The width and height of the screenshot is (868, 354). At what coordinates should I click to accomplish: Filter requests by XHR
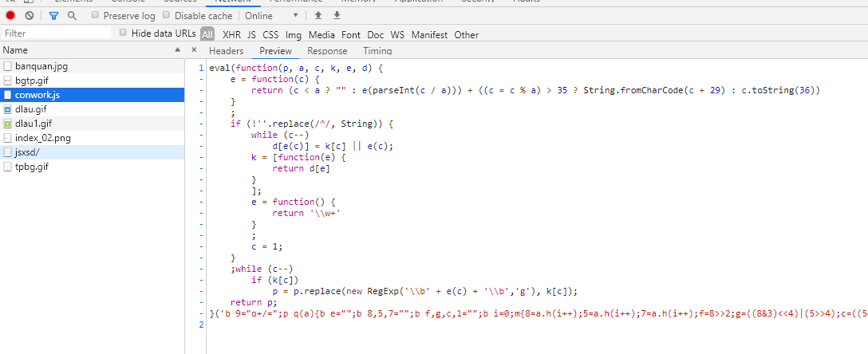[231, 35]
